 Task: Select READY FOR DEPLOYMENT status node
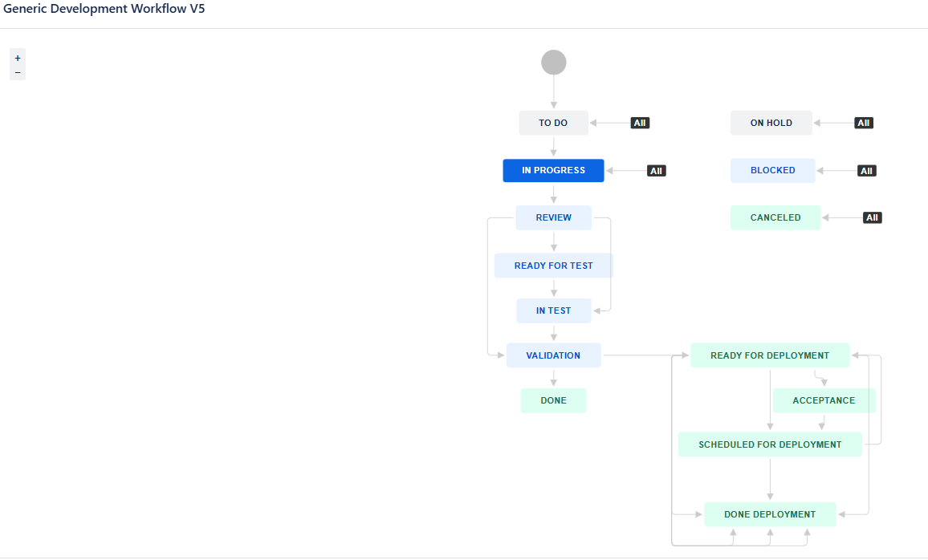point(769,355)
